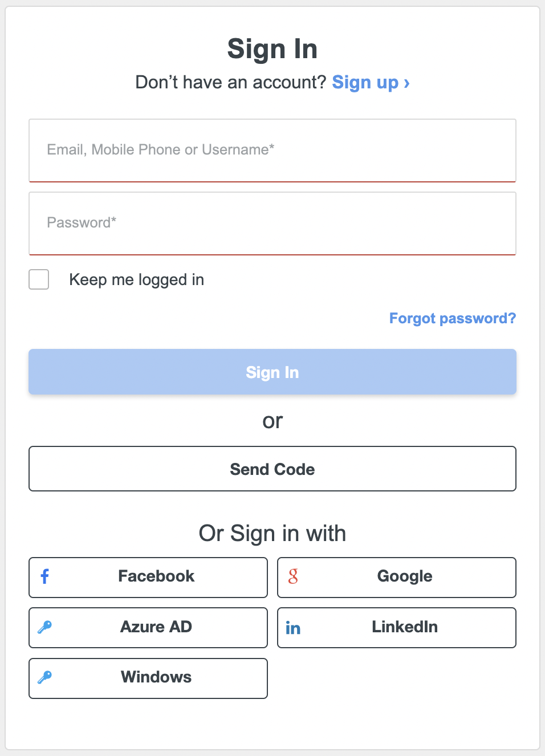This screenshot has width=545, height=756.
Task: Click the Keep me logged in label
Action: [136, 280]
